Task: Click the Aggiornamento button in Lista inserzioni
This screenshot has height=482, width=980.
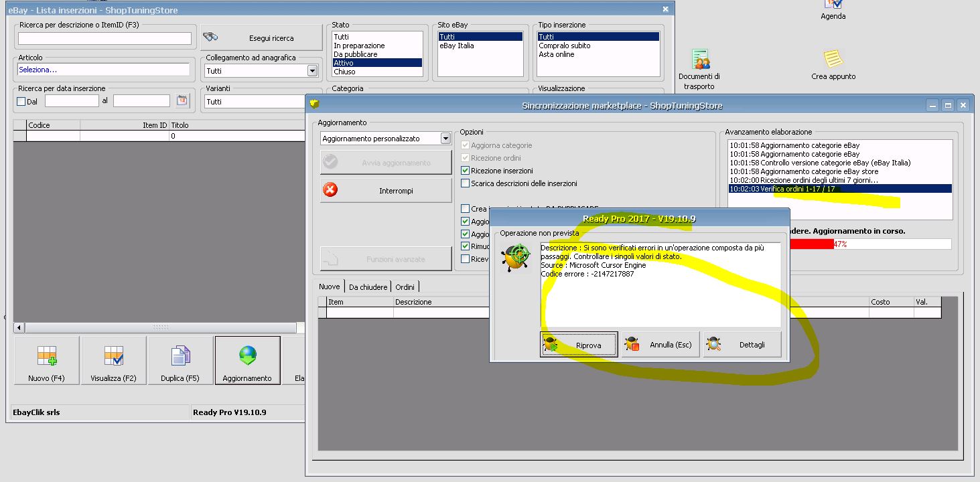Action: coord(247,360)
